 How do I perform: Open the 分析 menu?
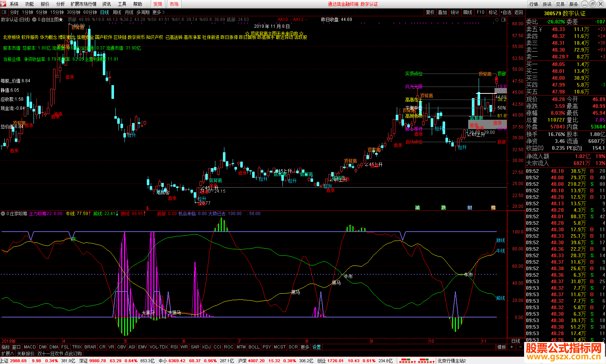(x=61, y=4)
